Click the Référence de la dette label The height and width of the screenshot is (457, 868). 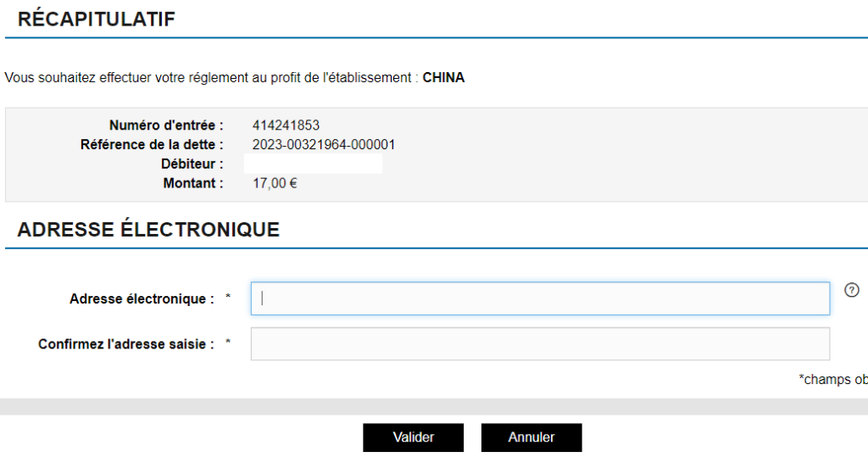tap(152, 145)
